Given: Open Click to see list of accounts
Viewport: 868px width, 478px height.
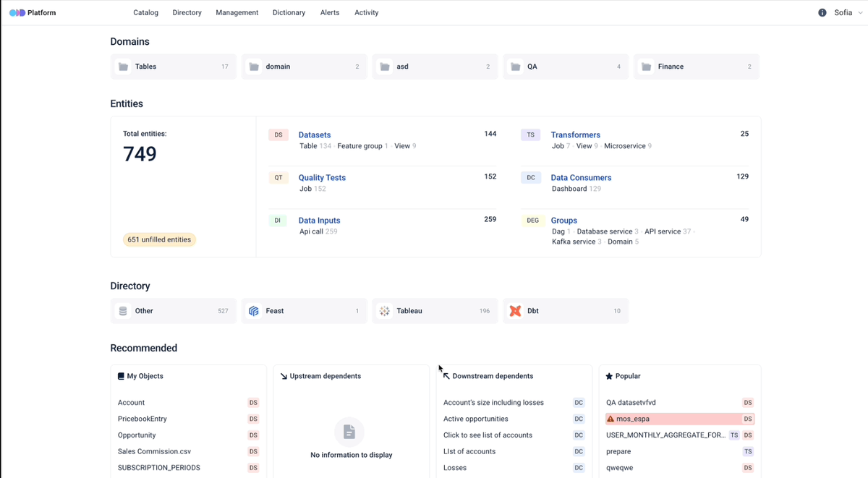Looking at the screenshot, I should 488,435.
